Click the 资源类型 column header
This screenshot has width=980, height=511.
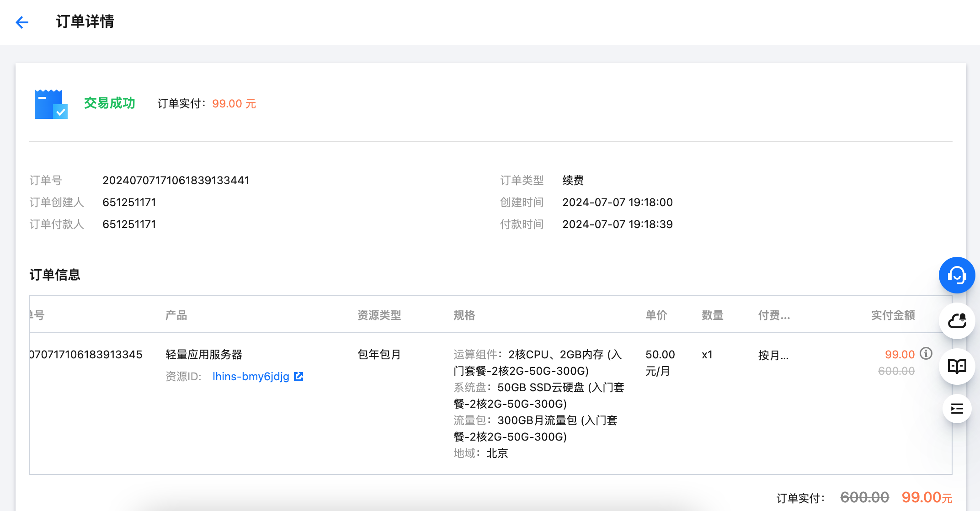(x=379, y=315)
